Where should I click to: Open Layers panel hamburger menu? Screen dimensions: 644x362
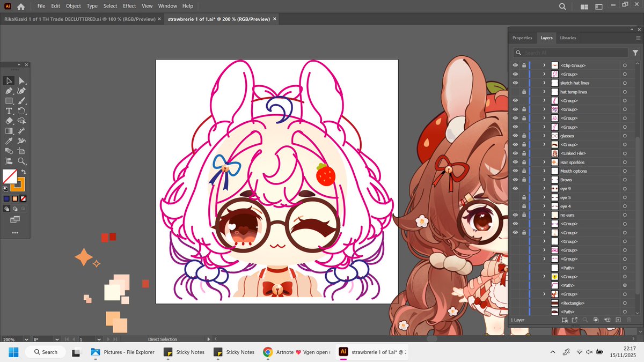[638, 38]
